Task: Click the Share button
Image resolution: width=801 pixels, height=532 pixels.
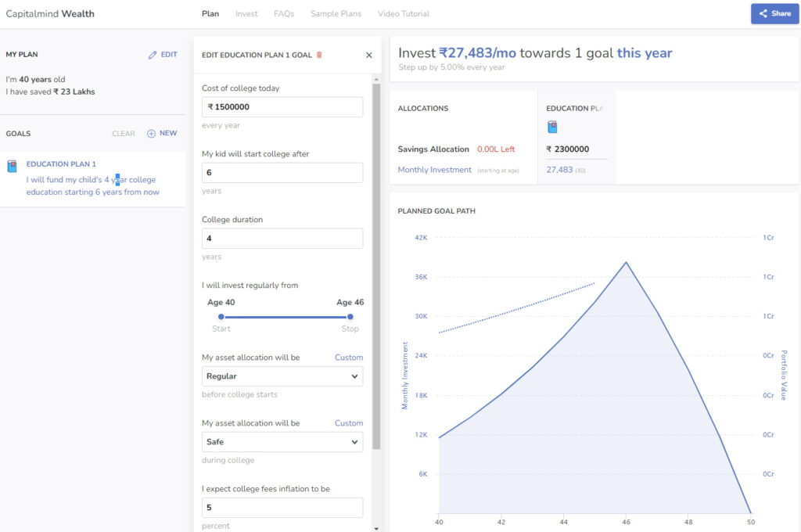Action: click(x=774, y=13)
